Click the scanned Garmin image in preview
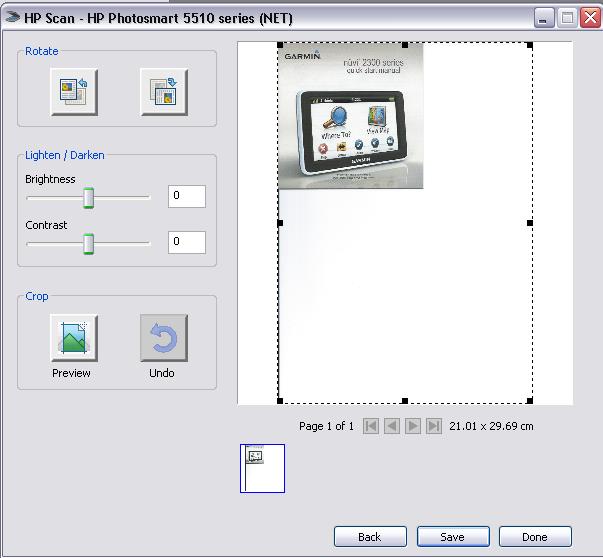The height and width of the screenshot is (558, 603). click(351, 116)
